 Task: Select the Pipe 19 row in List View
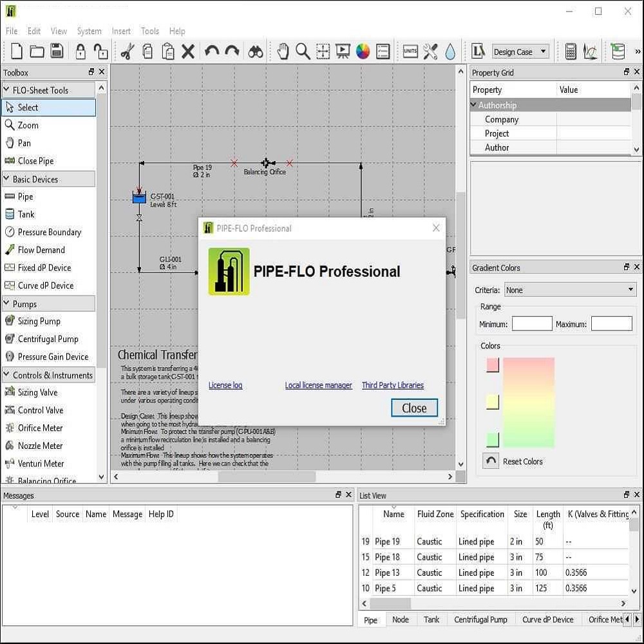click(494, 542)
